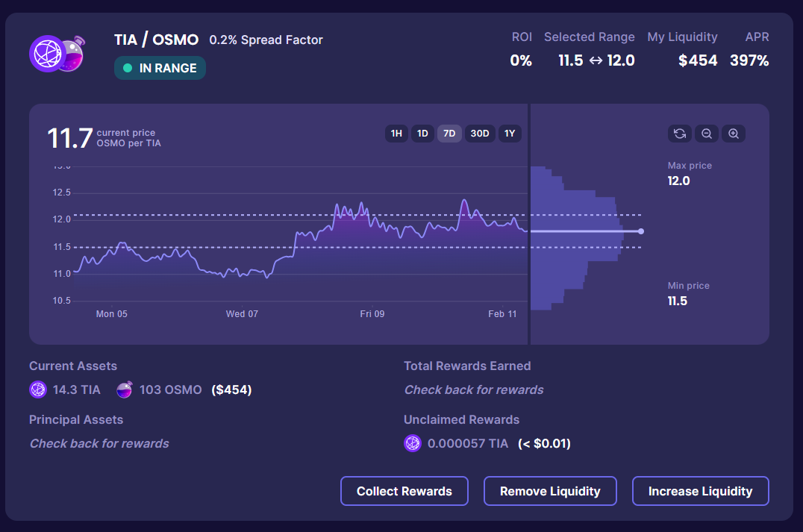Click the Max price value 12.0
Viewport: 803px width, 532px height.
coord(678,181)
